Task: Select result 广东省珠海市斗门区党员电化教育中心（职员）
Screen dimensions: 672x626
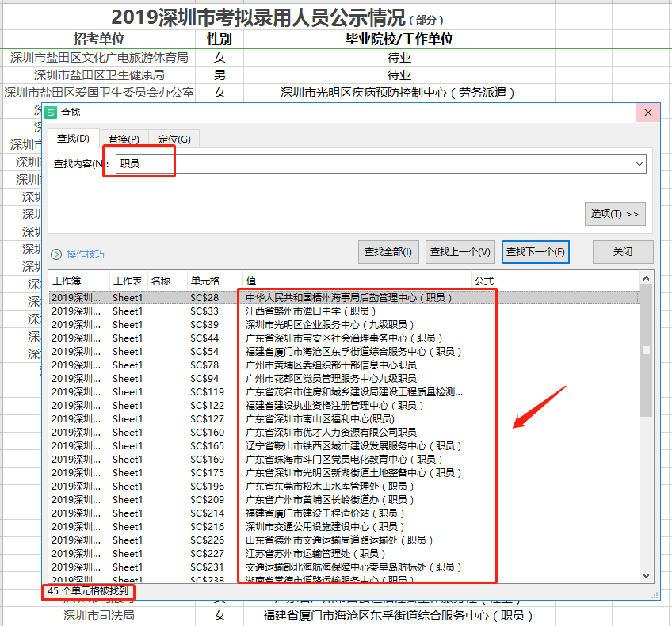Action: pyautogui.click(x=344, y=460)
